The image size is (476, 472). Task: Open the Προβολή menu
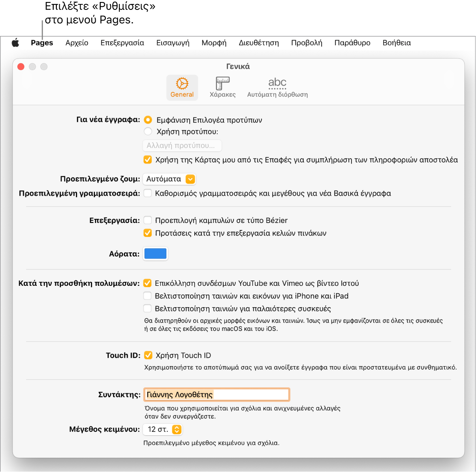307,43
